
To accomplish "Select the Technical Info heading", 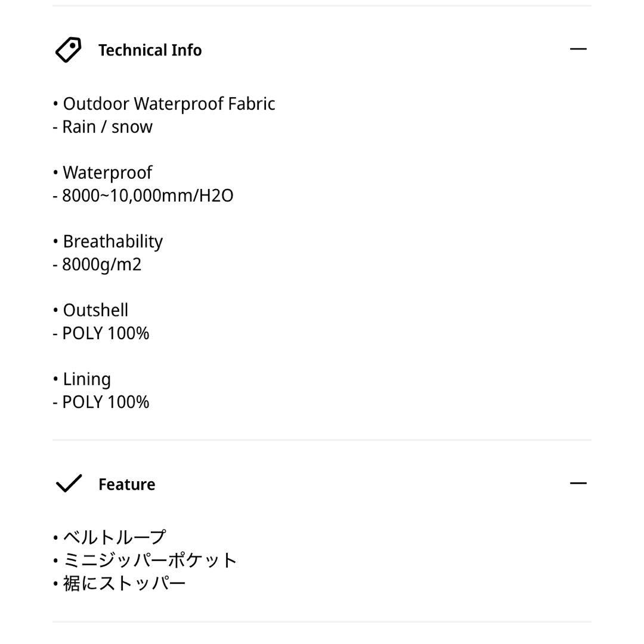I will click(150, 50).
